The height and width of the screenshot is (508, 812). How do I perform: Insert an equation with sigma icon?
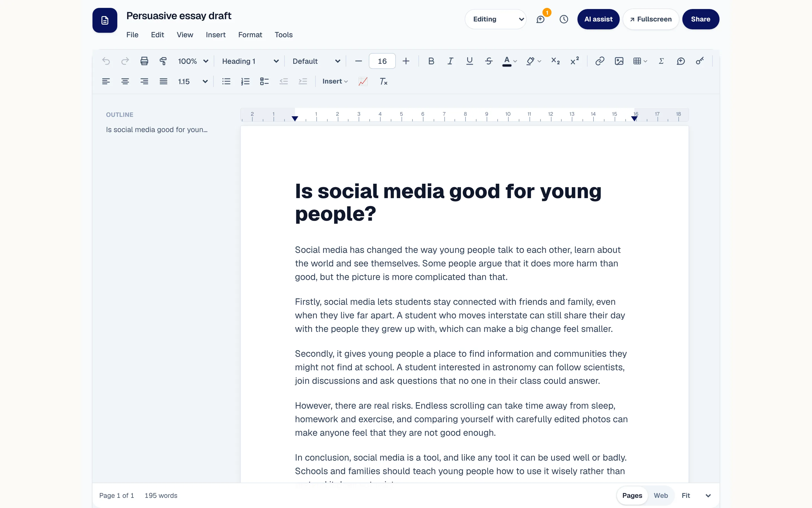click(661, 61)
